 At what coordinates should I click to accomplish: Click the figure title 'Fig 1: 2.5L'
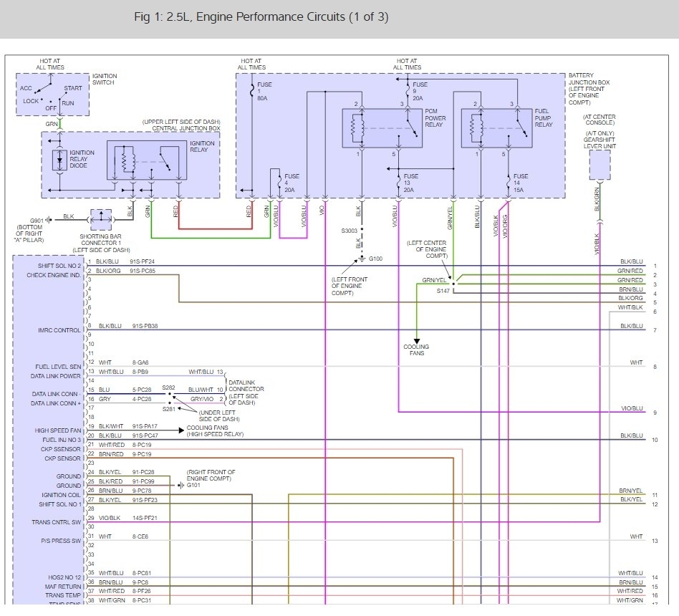pyautogui.click(x=261, y=17)
